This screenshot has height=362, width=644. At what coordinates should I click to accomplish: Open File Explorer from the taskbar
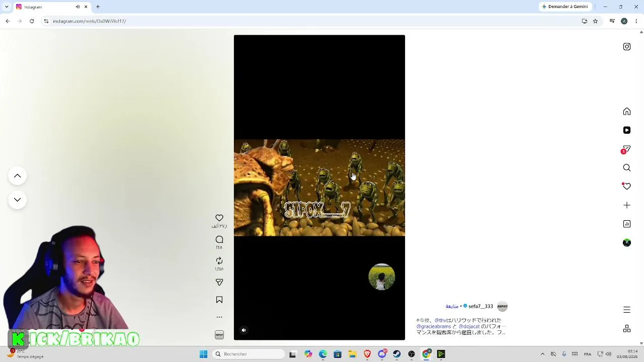click(352, 354)
